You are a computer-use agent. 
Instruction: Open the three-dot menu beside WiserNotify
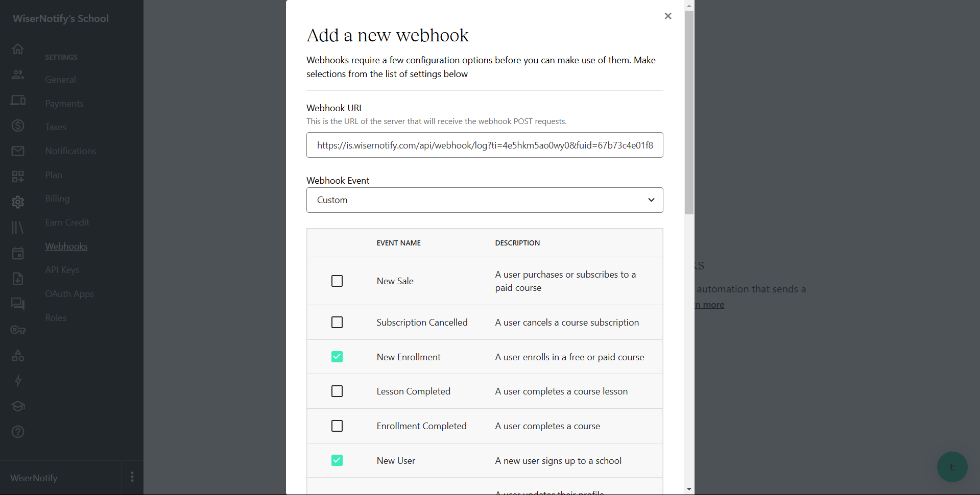click(x=132, y=477)
